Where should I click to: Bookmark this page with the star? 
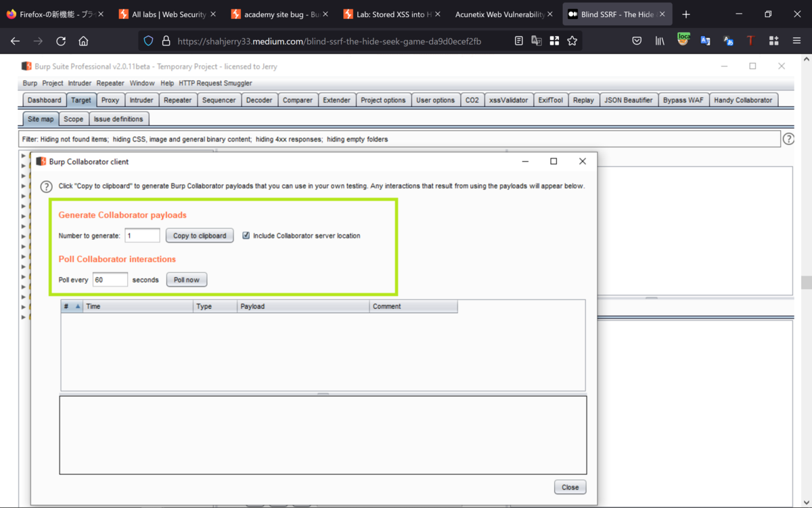pyautogui.click(x=572, y=41)
